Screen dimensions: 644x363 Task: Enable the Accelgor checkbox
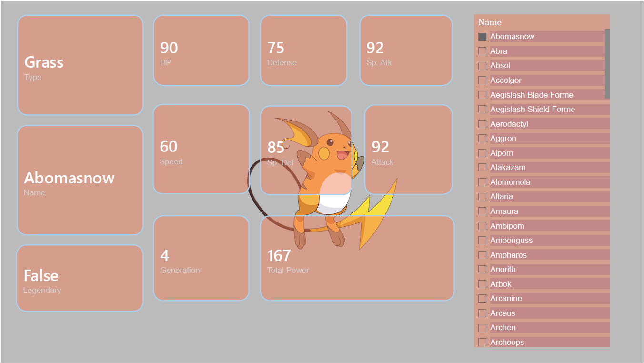coord(483,80)
